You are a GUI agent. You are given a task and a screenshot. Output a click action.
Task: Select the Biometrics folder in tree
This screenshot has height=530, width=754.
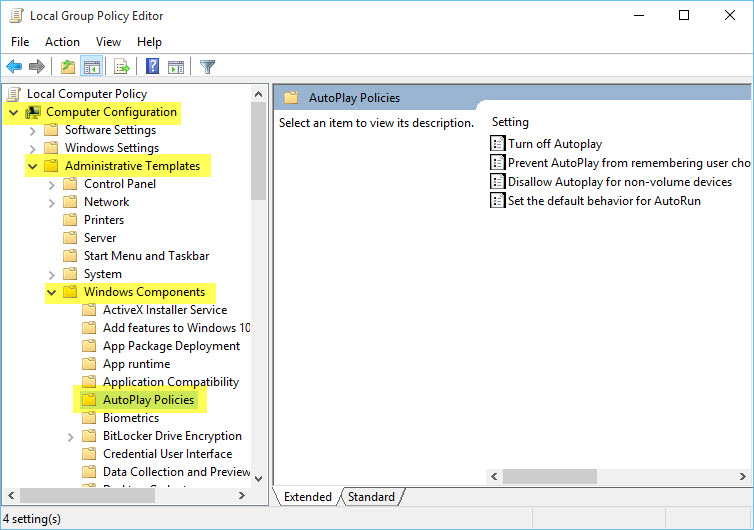tap(130, 418)
